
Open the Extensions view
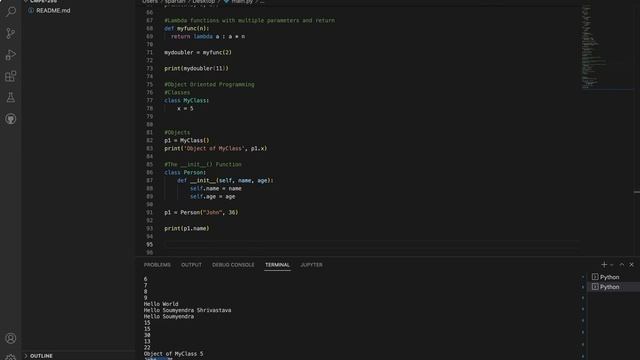point(11,76)
